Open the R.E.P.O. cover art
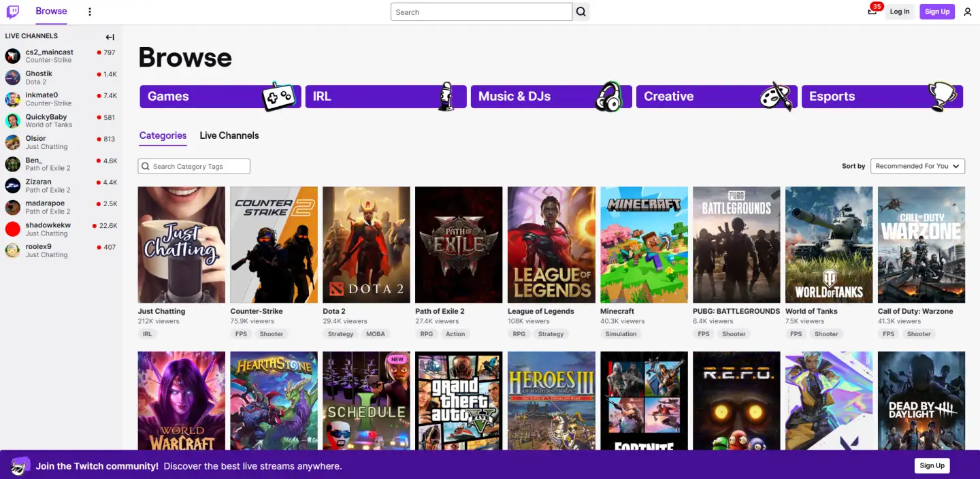 pos(736,401)
